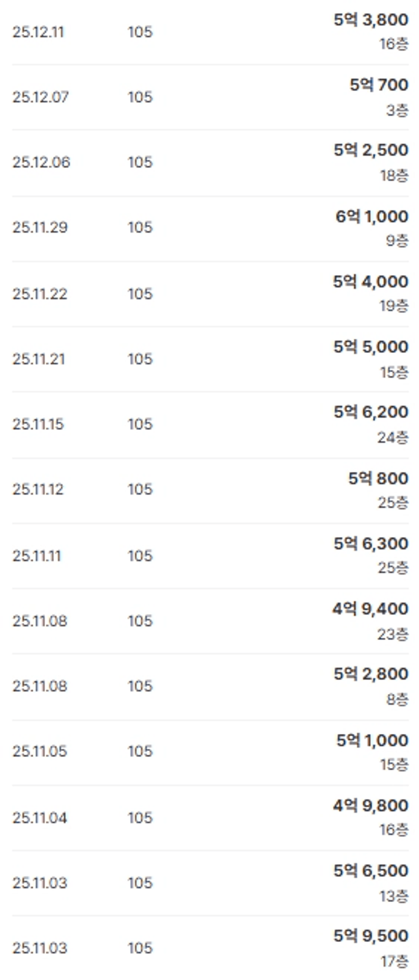Select the 25.11.21 transaction date
This screenshot has width=419, height=980.
coord(39,359)
